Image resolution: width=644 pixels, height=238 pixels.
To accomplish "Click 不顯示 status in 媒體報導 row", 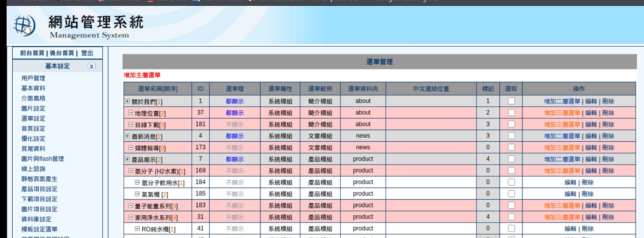I will [235, 148].
